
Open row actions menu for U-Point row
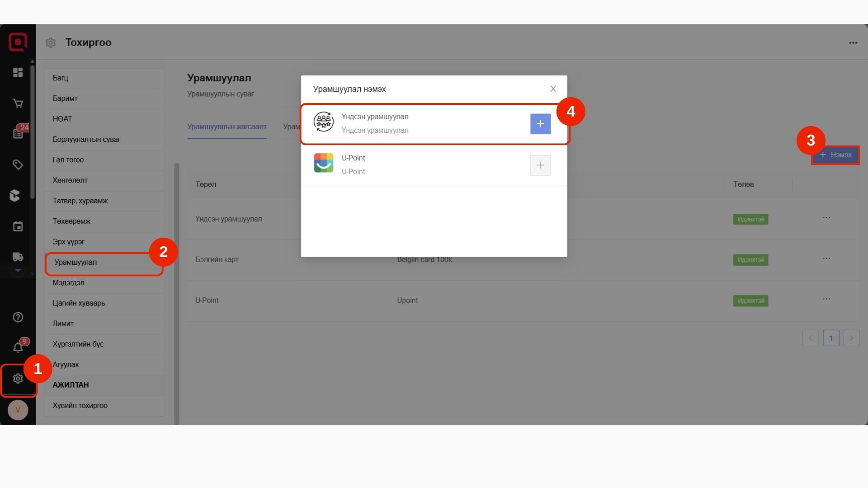[826, 299]
